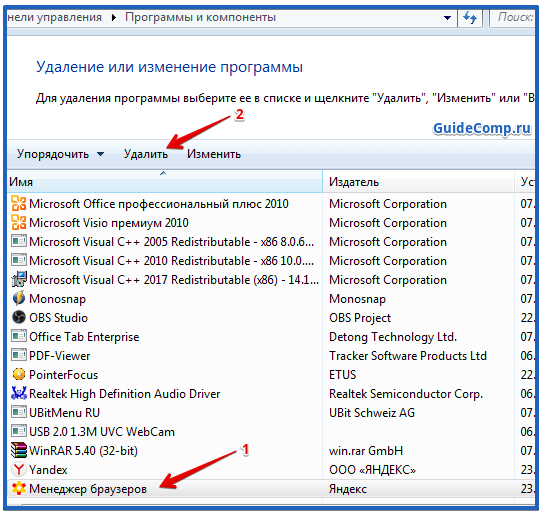The image size is (544, 514).
Task: Select Microsoft Visual C++ 2017 Redistributable entry
Action: coord(174,280)
